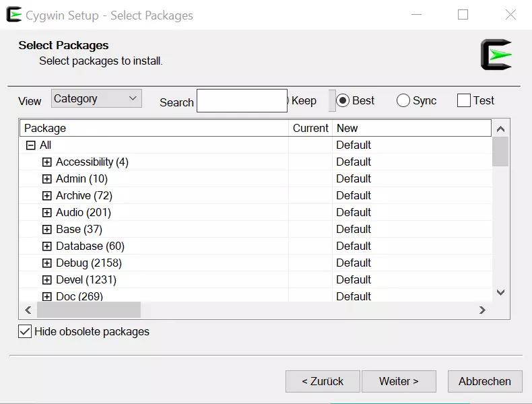Click the horizontal scrollbar thumb
Screen dimensions: 532x404
click(x=89, y=310)
